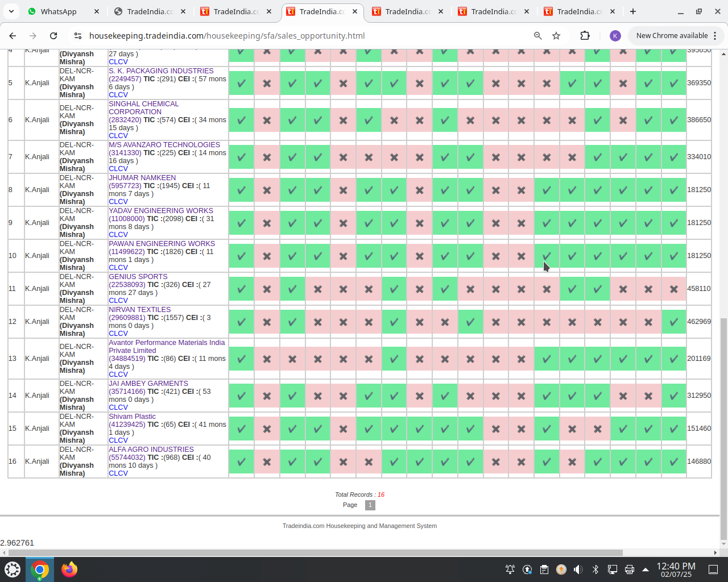The height and width of the screenshot is (582, 728).
Task: Click K.Anjali in row 16
Action: click(x=37, y=462)
